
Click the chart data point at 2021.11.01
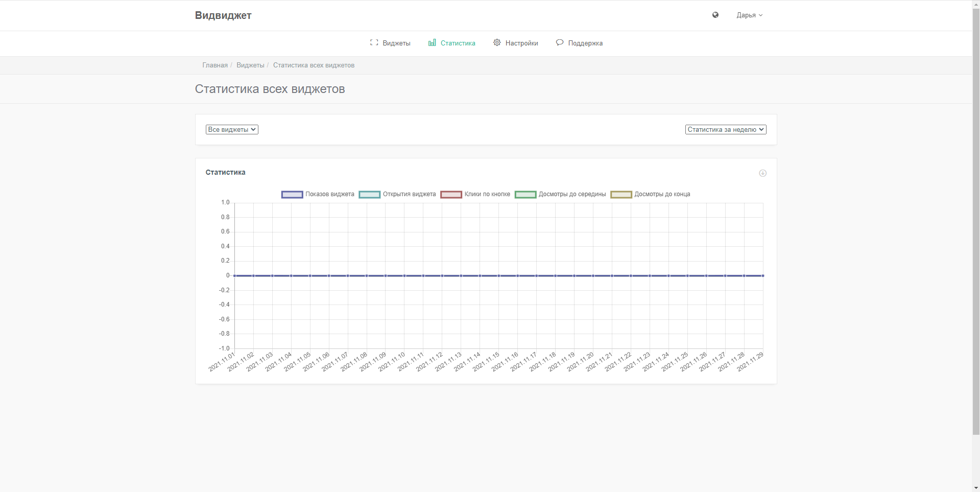point(234,276)
